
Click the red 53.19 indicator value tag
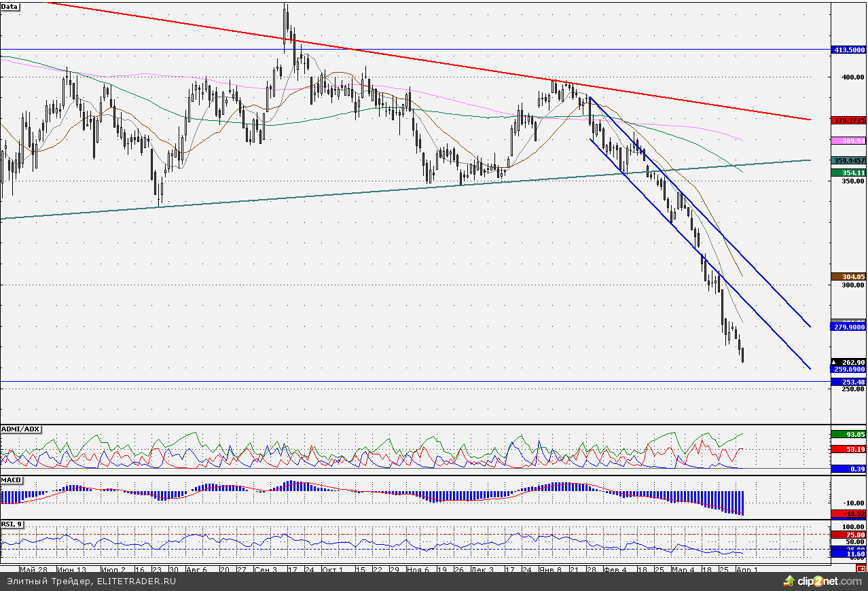click(848, 449)
